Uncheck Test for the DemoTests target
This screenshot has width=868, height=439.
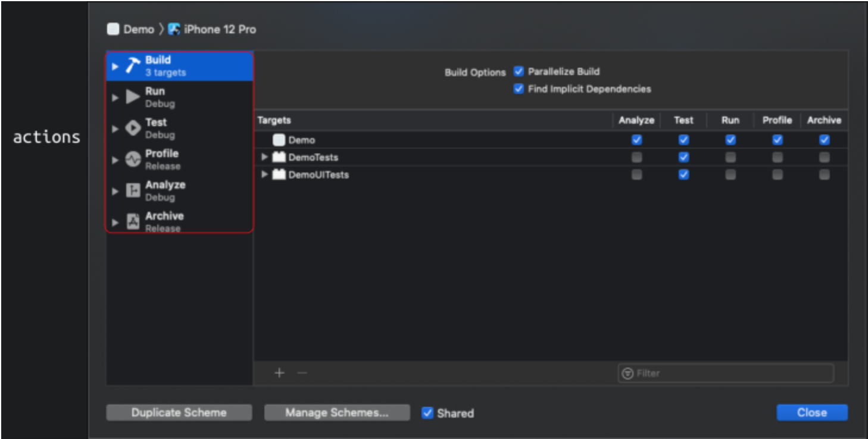tap(684, 158)
